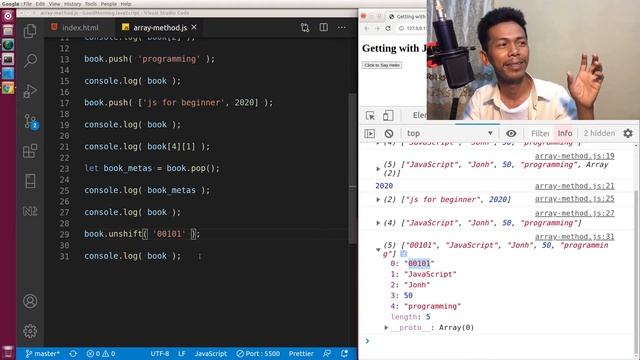Open the top Ubuntu dock icon
Screen dimensions: 640x360
[8, 16]
